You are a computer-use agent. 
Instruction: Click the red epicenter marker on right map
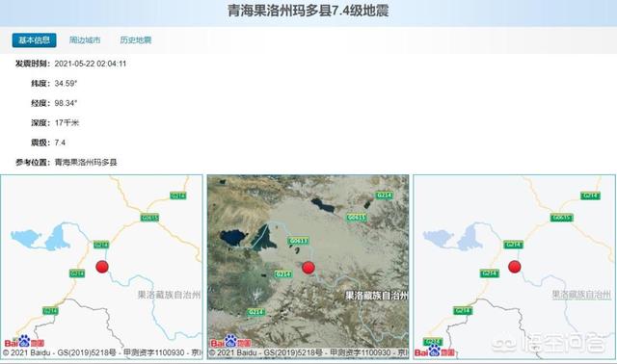coord(515,267)
